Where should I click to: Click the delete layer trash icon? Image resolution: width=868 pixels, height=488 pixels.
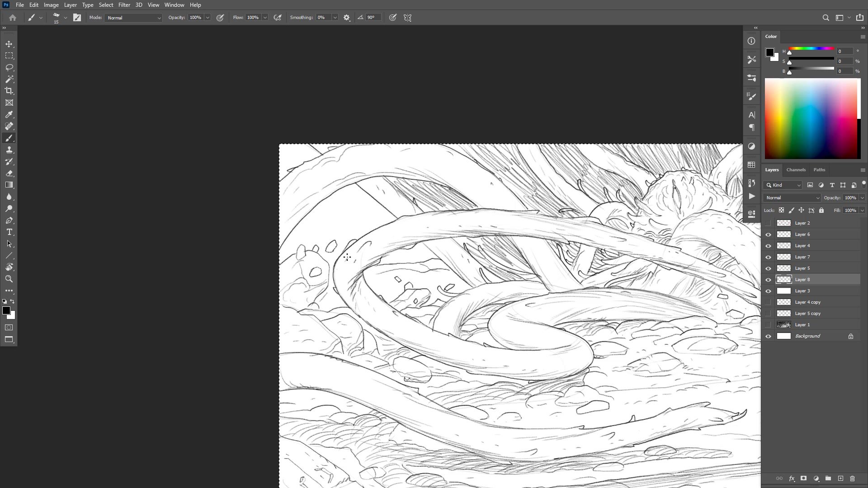(x=852, y=478)
